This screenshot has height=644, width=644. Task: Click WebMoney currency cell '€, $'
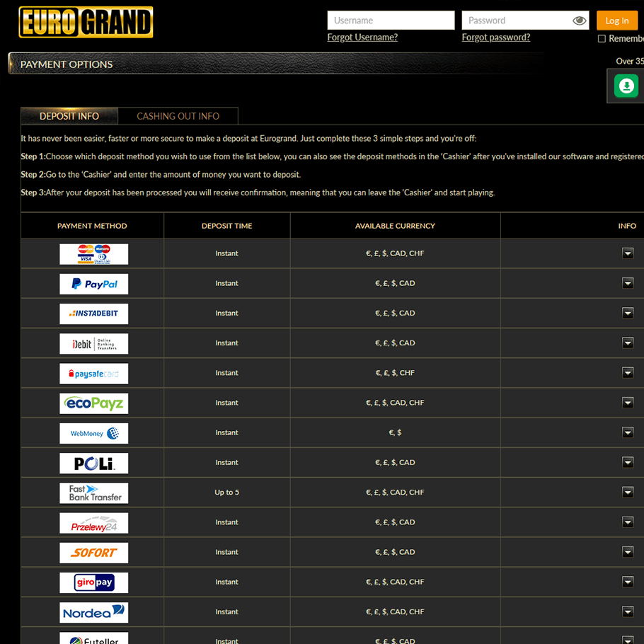[x=395, y=432]
